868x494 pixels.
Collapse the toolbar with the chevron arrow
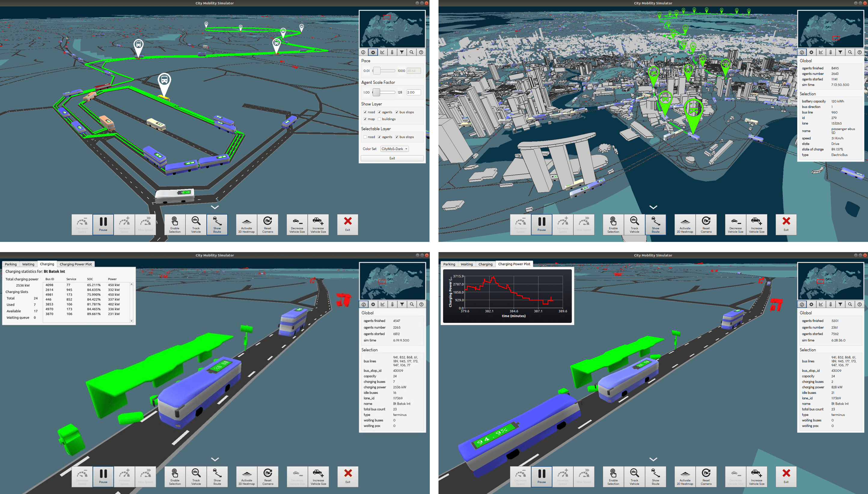click(x=215, y=208)
